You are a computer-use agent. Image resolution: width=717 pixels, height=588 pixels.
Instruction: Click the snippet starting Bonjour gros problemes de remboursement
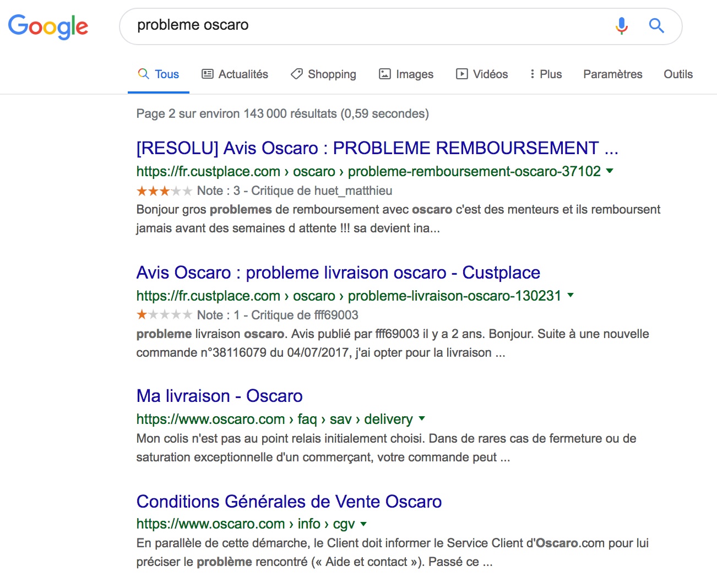point(398,219)
